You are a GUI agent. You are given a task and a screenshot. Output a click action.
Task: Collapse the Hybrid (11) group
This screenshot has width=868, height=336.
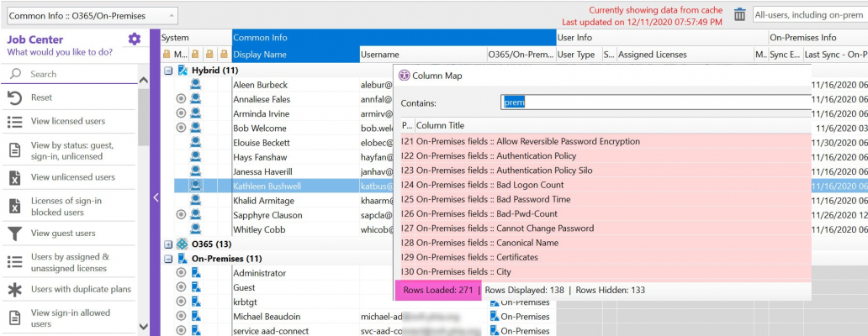(x=169, y=71)
